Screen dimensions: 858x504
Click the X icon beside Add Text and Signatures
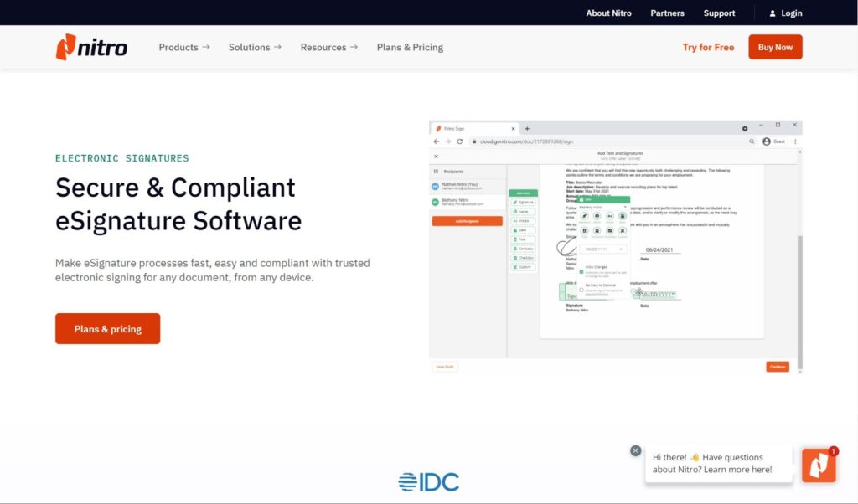pos(436,156)
